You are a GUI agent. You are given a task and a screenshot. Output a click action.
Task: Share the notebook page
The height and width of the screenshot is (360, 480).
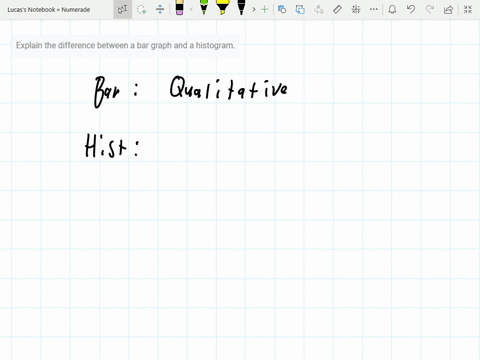[448, 9]
